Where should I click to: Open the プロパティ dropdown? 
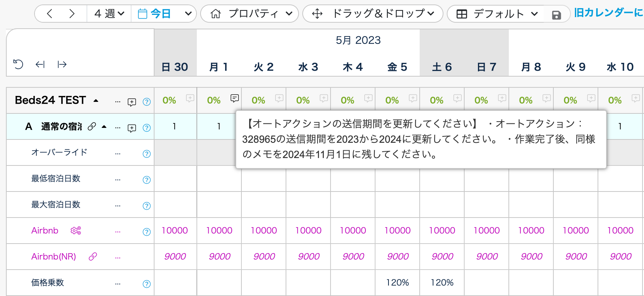pos(250,14)
